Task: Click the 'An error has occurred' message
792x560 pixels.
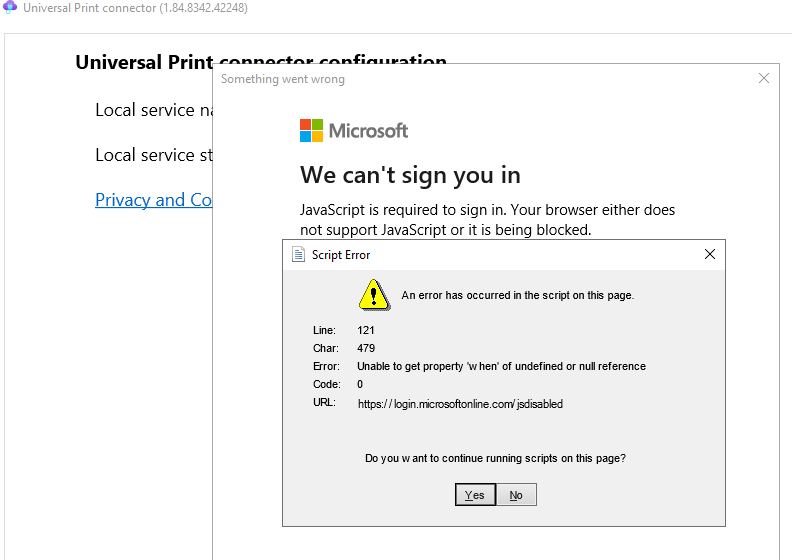Action: (517, 295)
